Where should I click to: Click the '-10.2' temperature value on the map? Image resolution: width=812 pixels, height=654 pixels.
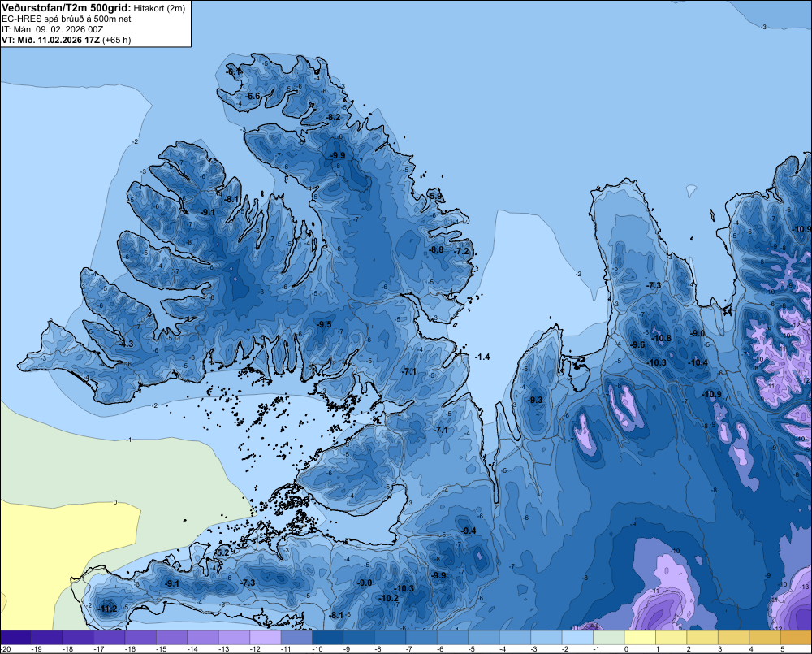[388, 598]
